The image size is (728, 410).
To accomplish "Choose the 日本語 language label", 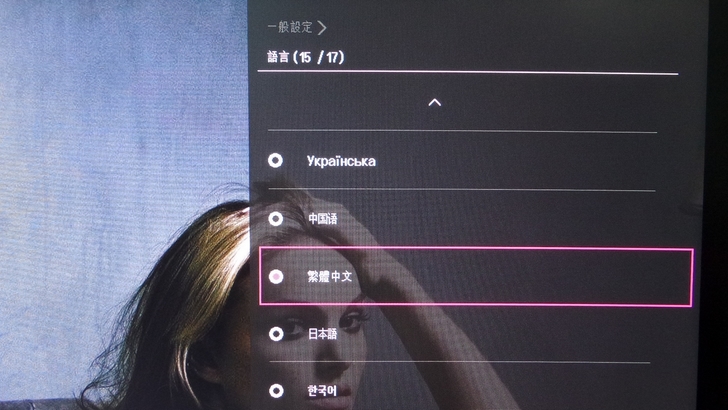I will pyautogui.click(x=323, y=334).
